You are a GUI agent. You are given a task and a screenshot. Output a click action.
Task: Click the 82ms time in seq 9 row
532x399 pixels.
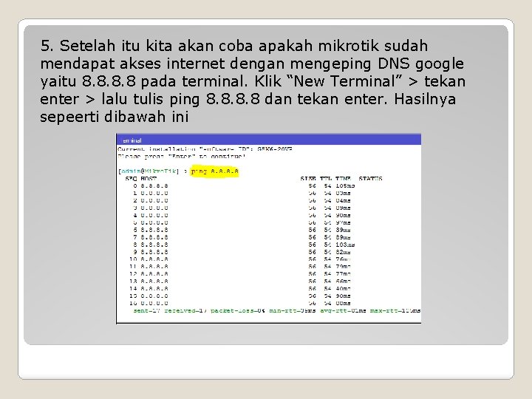click(x=343, y=252)
